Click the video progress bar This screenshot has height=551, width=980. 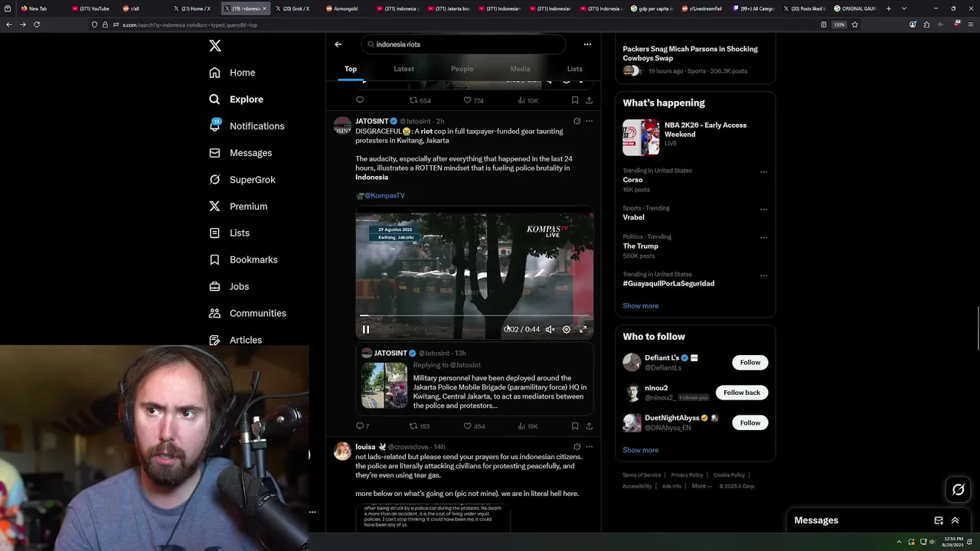(474, 315)
